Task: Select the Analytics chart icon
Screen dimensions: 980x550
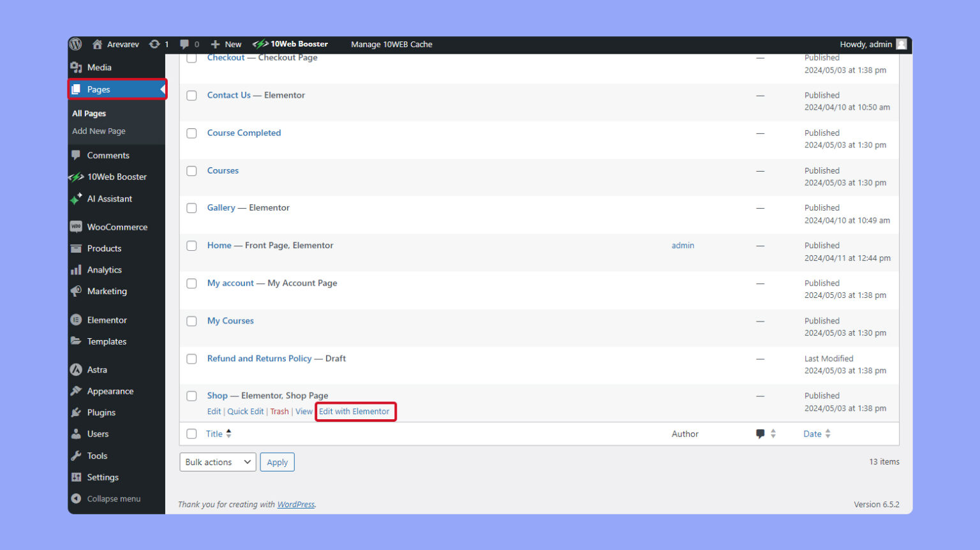Action: 77,269
